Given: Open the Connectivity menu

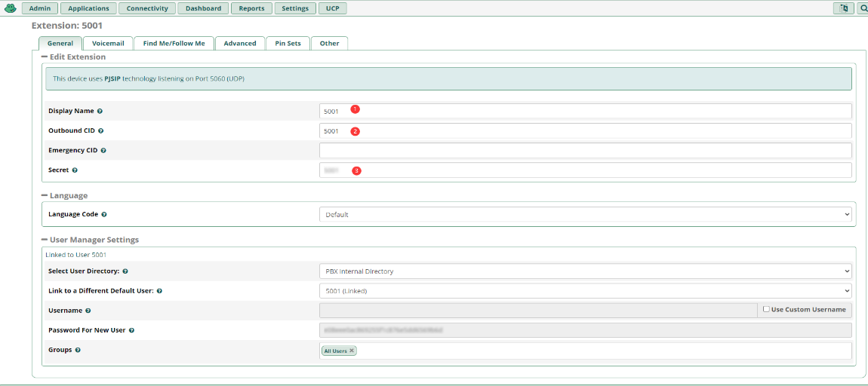Looking at the screenshot, I should tap(147, 8).
